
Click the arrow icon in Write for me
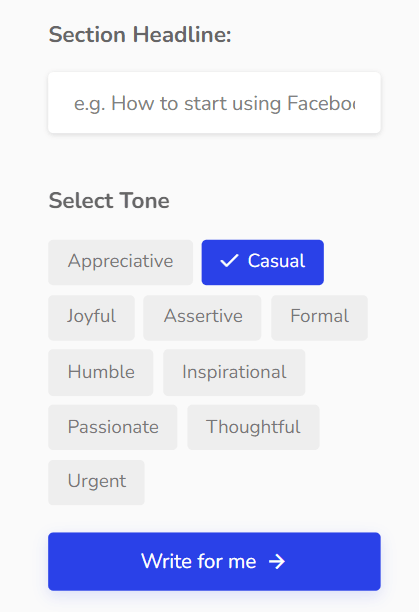coord(277,562)
